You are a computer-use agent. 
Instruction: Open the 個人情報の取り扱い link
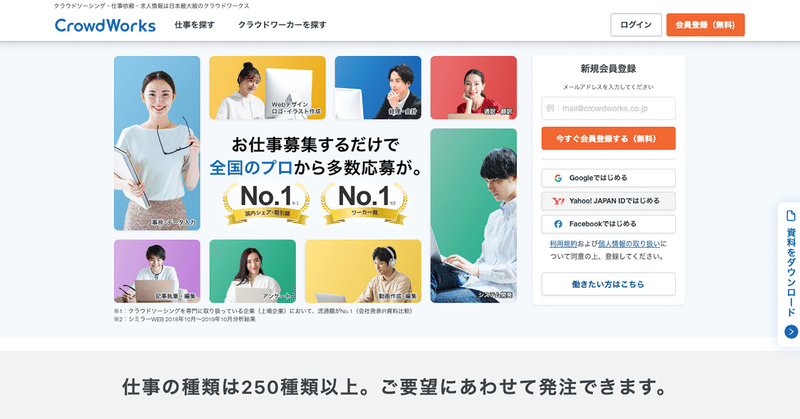tap(629, 244)
